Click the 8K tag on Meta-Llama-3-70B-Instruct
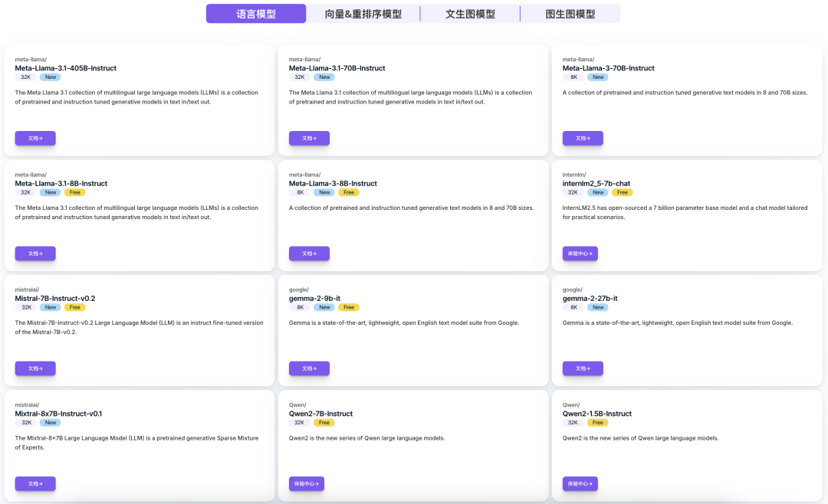The image size is (828, 504). [574, 77]
